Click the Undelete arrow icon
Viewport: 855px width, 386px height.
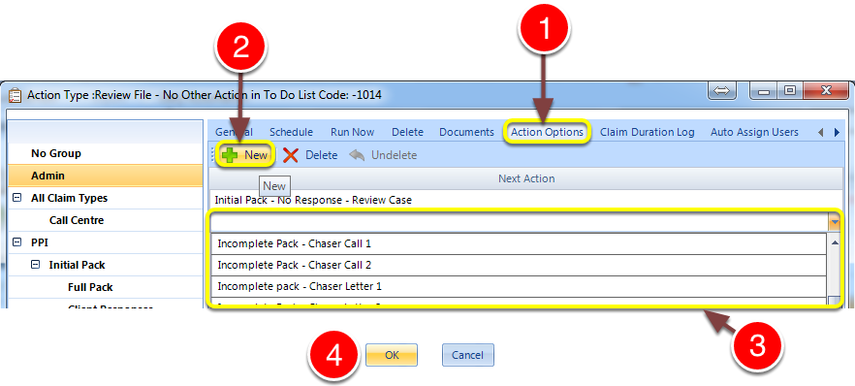point(357,155)
